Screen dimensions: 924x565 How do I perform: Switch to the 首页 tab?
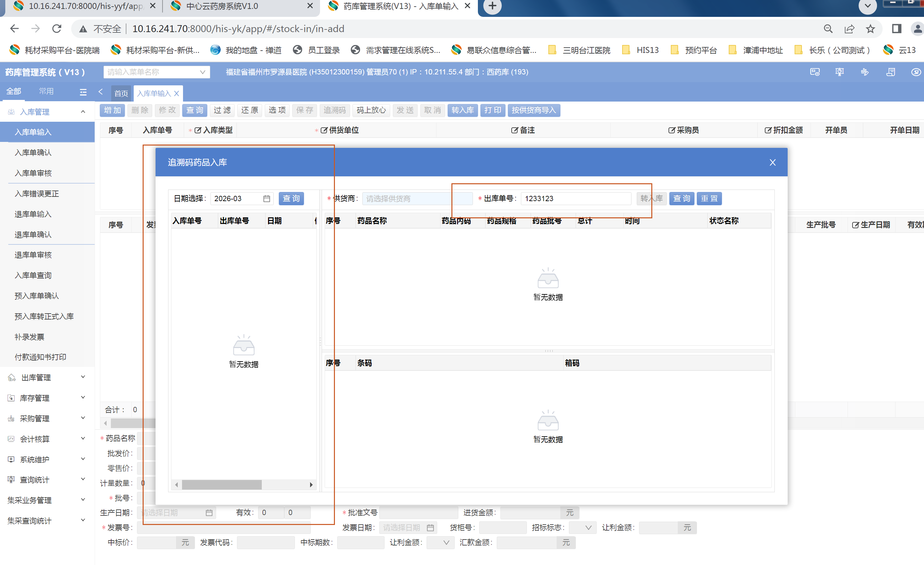click(x=121, y=93)
